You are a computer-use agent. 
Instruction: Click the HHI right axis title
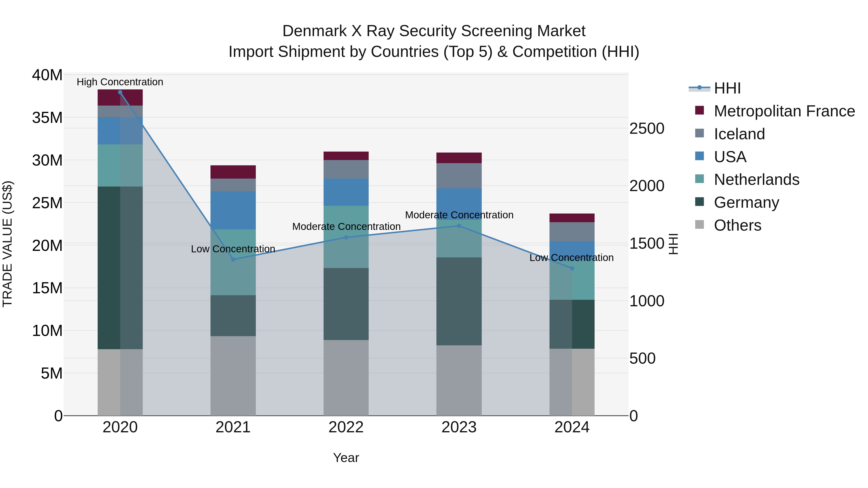click(673, 244)
